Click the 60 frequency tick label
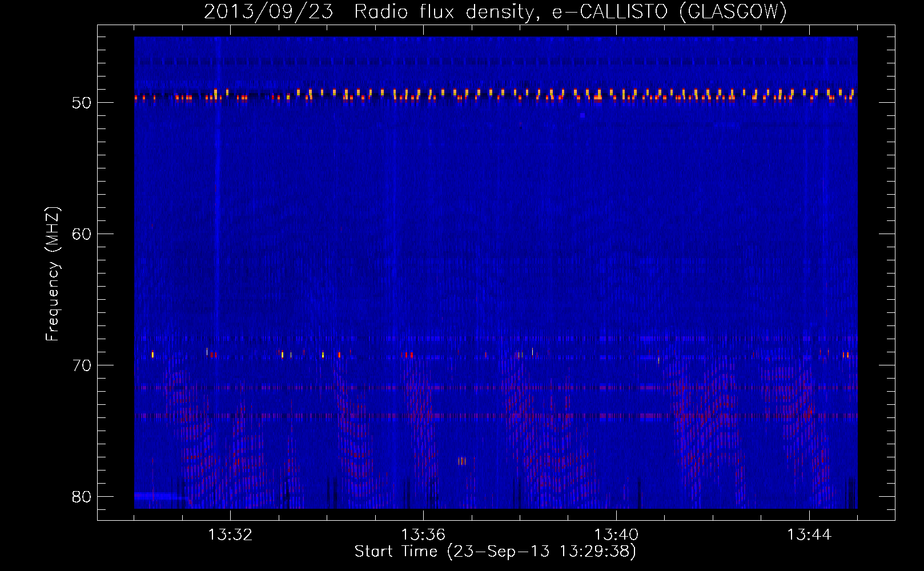924x571 pixels. click(82, 234)
